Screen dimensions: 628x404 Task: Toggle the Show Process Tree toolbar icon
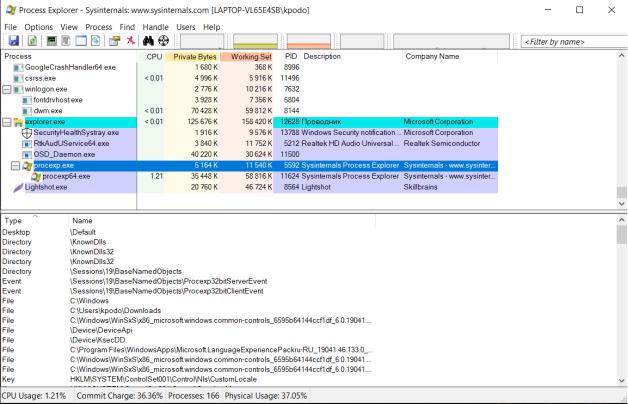66,41
